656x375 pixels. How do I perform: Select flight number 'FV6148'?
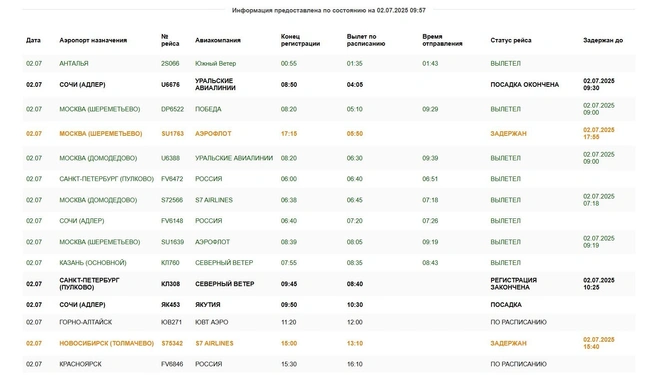(x=172, y=221)
